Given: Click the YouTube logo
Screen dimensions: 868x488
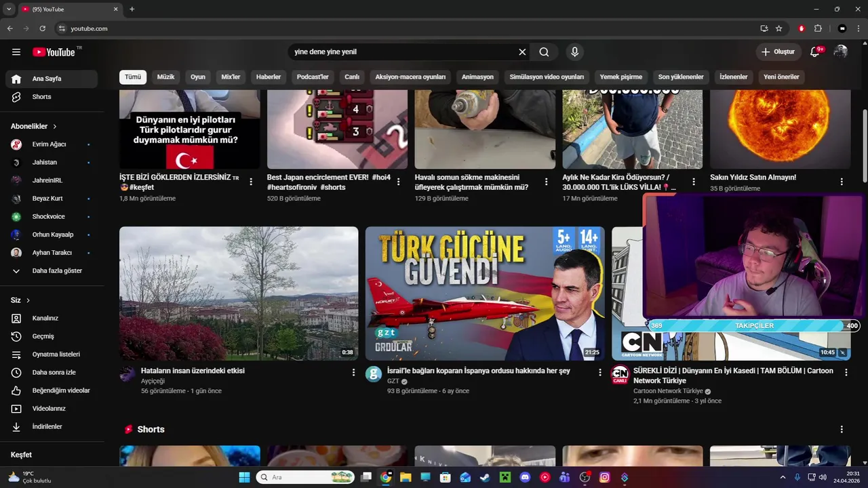Looking at the screenshot, I should (x=54, y=52).
